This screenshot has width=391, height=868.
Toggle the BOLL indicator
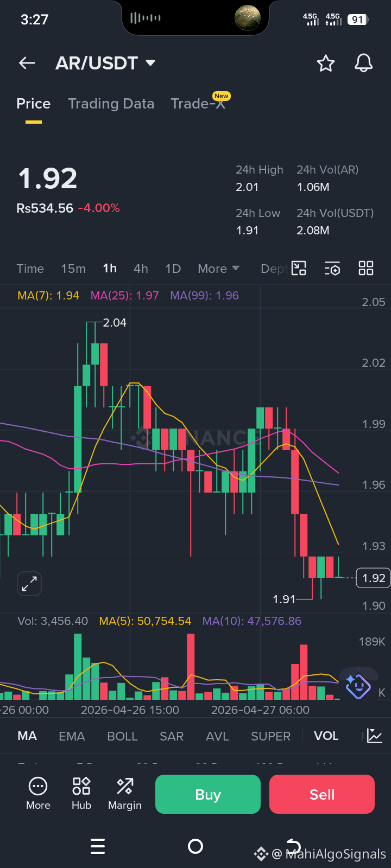(x=122, y=736)
